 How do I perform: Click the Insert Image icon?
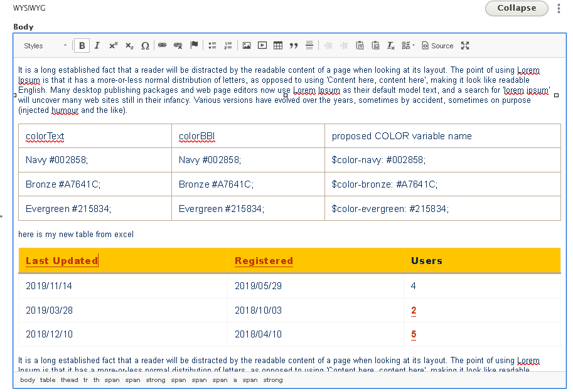point(247,46)
